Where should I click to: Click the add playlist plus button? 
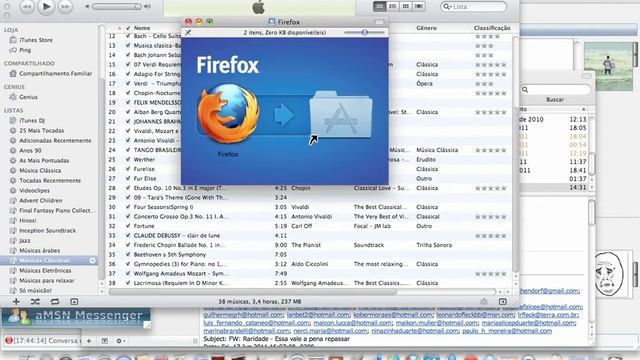coord(16,302)
